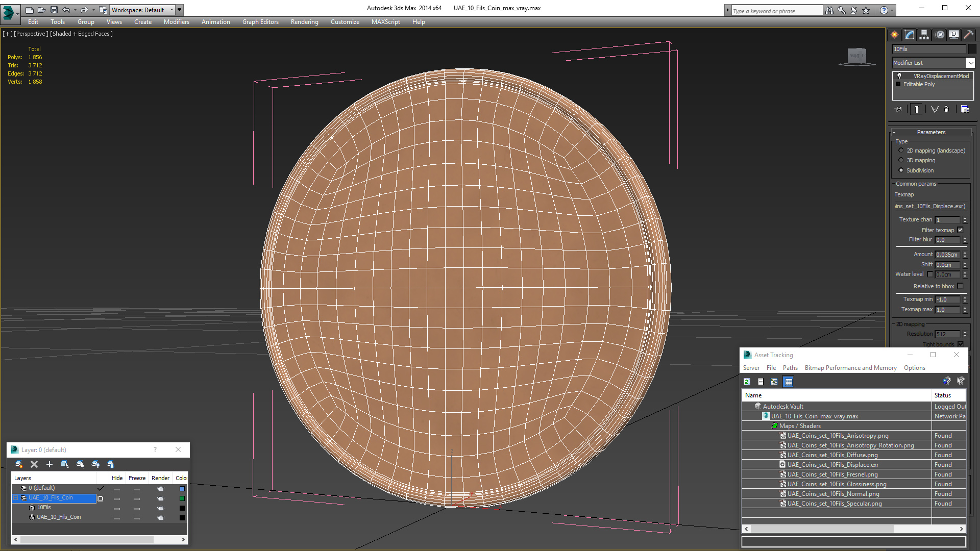Screen dimensions: 980x551
Task: Click the Save File toolbar icon
Action: pyautogui.click(x=54, y=10)
